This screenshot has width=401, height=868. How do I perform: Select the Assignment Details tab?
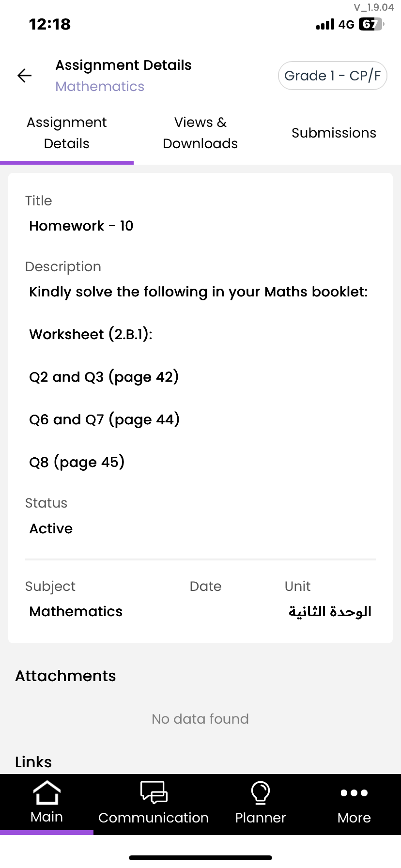[x=67, y=133]
